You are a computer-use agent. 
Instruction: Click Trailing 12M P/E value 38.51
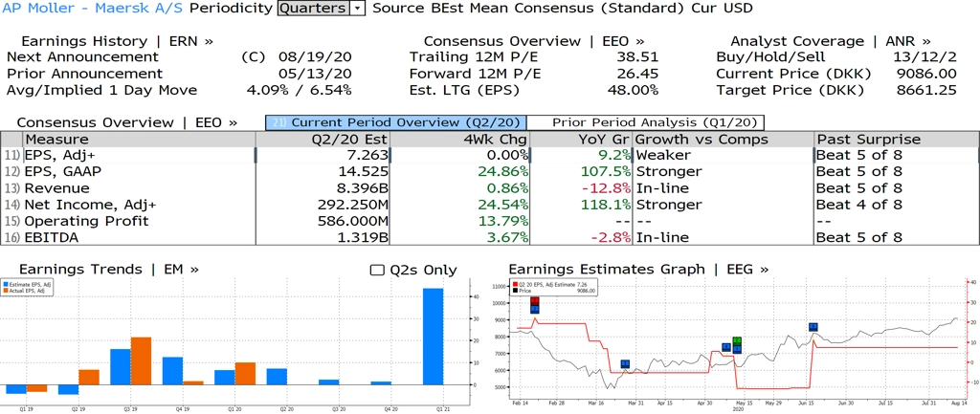point(636,57)
